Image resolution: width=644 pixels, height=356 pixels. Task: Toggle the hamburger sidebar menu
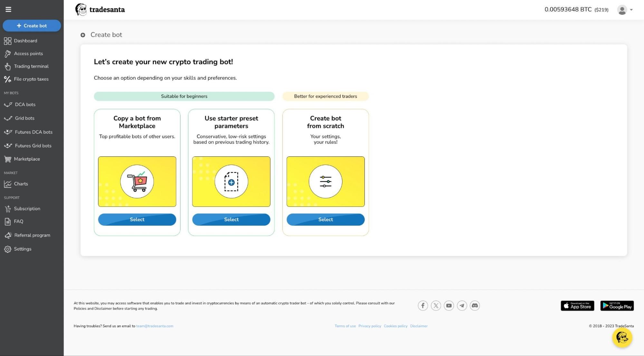pyautogui.click(x=8, y=9)
